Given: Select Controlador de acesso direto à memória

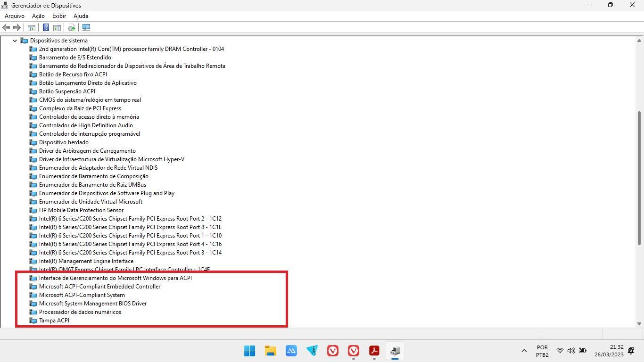Looking at the screenshot, I should [89, 117].
